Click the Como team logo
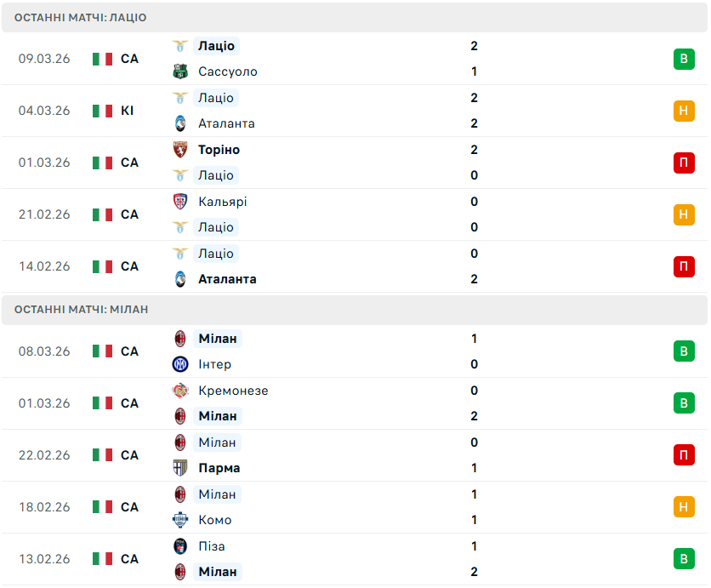The image size is (711, 588). (180, 520)
